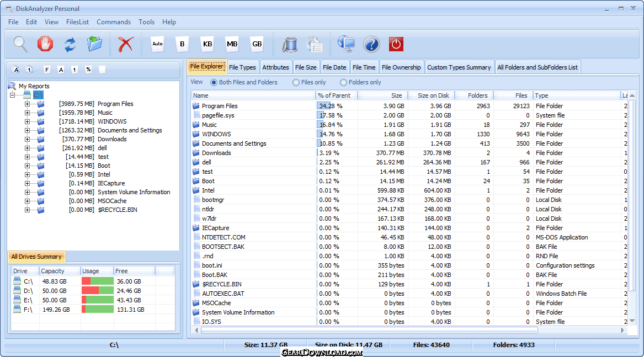This screenshot has height=357, width=644.
Task: Delete the selection using the red X icon
Action: 126,44
